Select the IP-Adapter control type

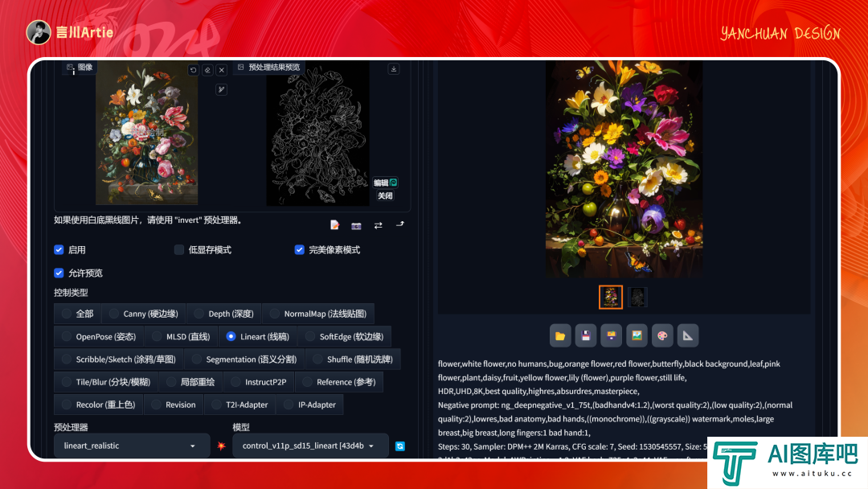click(x=310, y=405)
